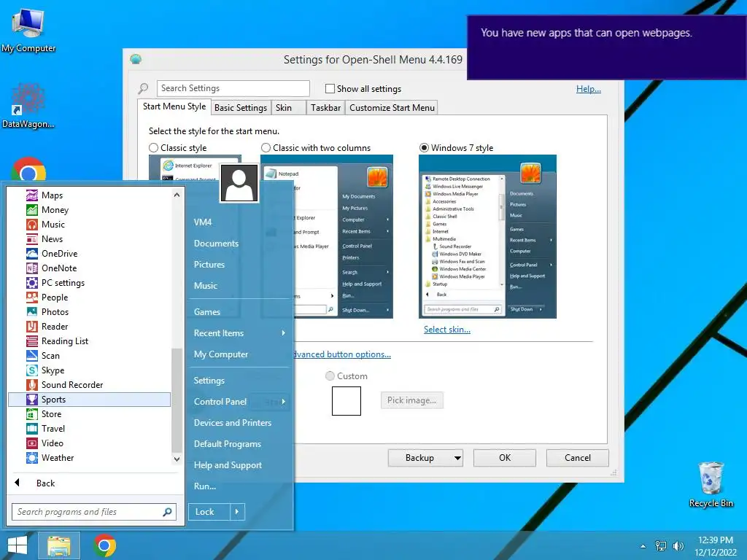Open the Maps app icon

click(x=32, y=195)
